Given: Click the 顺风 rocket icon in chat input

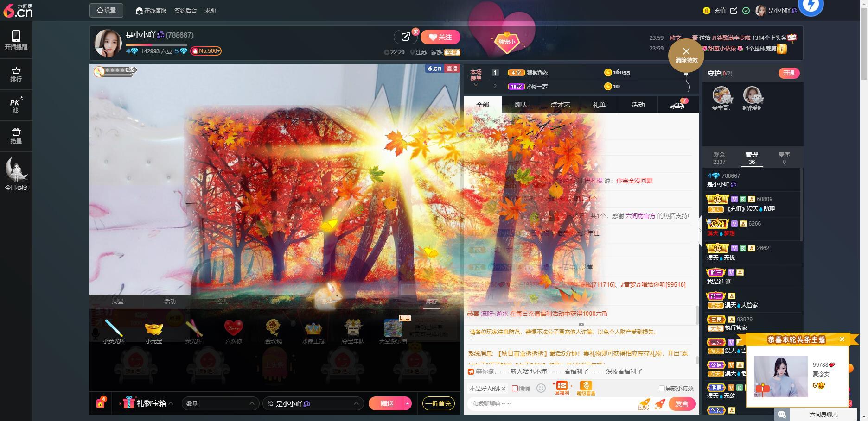Looking at the screenshot, I should [x=644, y=404].
